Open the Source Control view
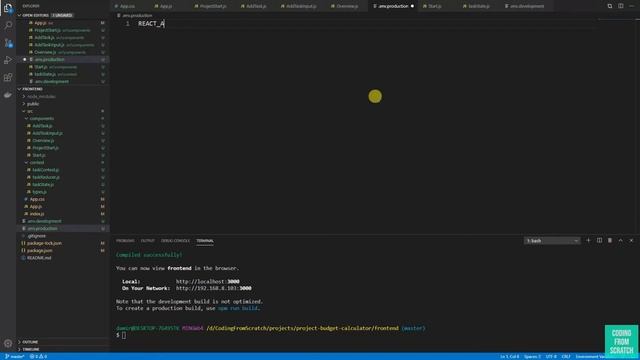The width and height of the screenshot is (640, 360). tap(8, 43)
